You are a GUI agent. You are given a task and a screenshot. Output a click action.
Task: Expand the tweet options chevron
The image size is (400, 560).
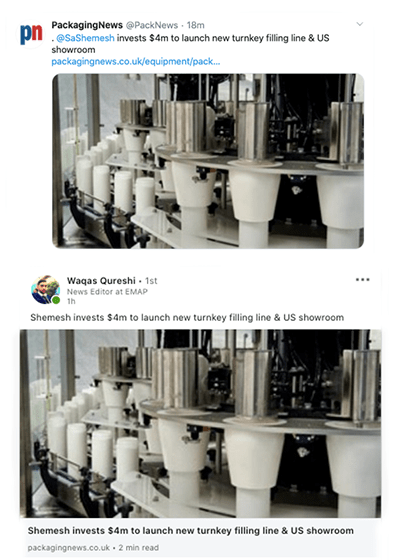pyautogui.click(x=360, y=24)
